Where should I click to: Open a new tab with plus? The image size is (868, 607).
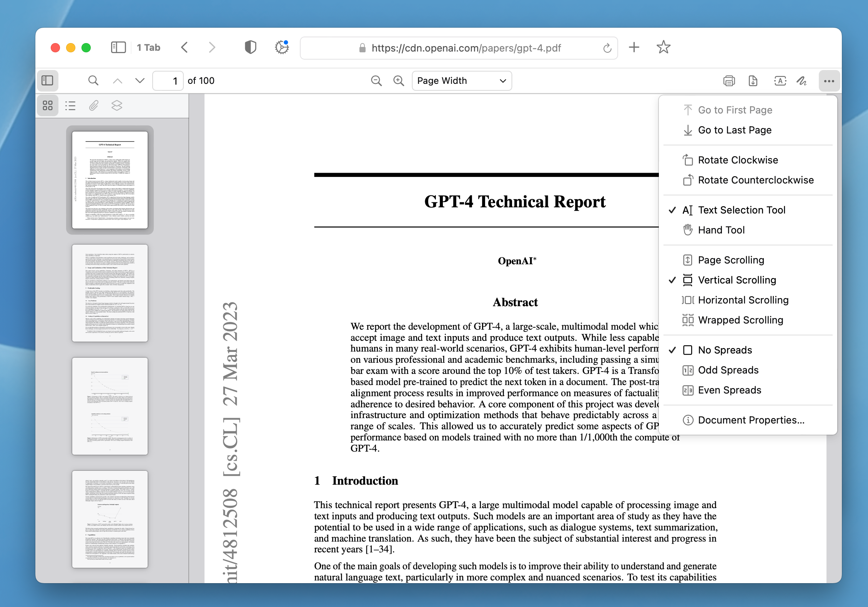634,48
